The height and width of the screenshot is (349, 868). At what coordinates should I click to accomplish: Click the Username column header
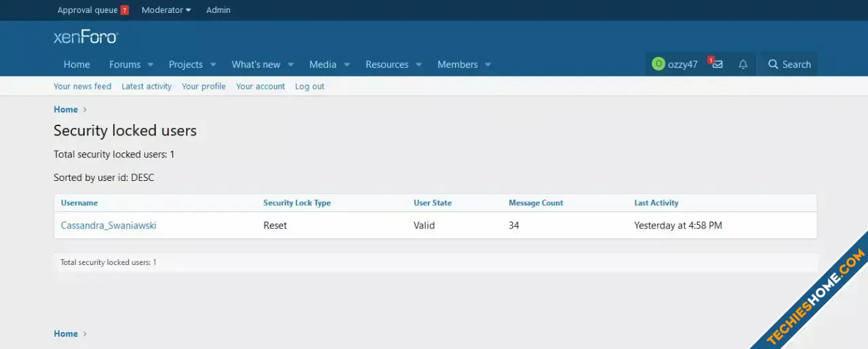click(79, 203)
